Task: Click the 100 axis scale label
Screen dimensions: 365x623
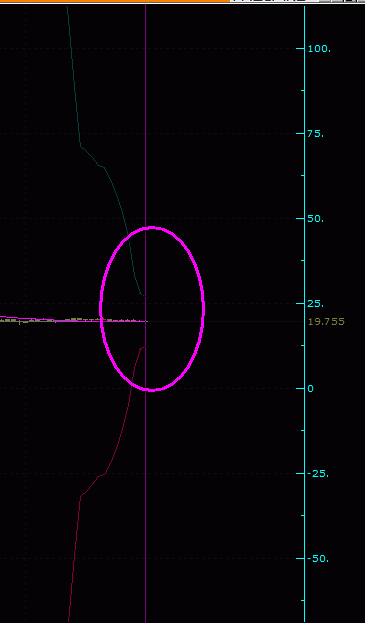Action: tap(319, 49)
